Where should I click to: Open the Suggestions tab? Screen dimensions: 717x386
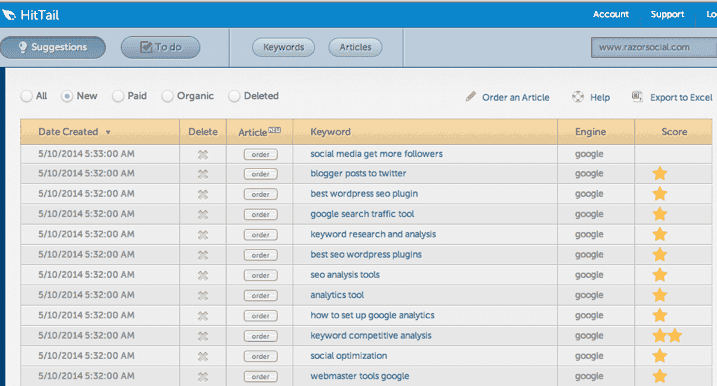(53, 47)
